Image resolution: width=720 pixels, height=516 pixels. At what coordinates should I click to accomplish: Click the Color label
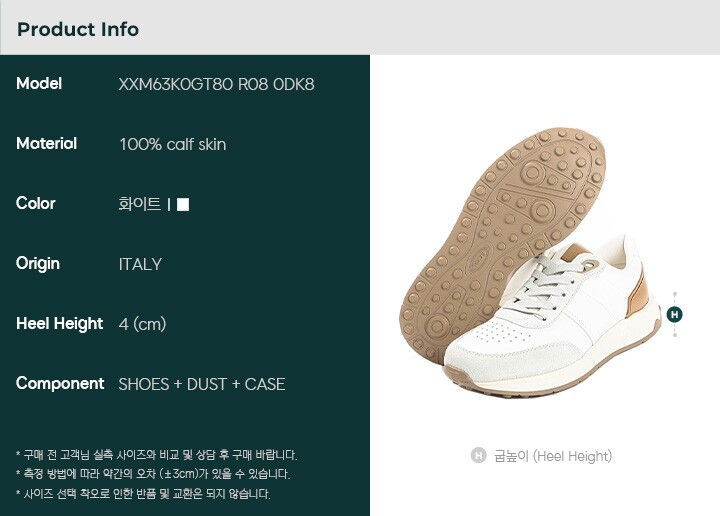35,203
